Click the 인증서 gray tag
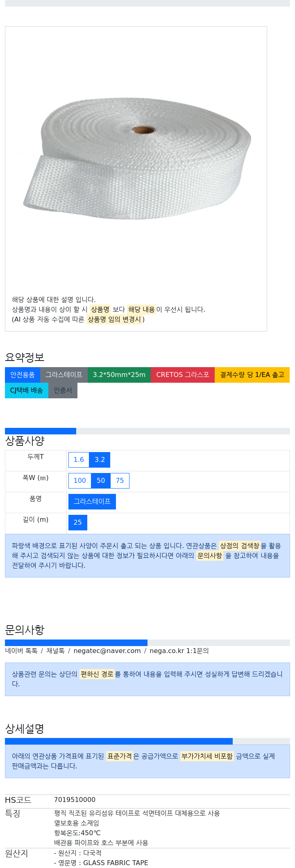The image size is (295, 868). [63, 391]
